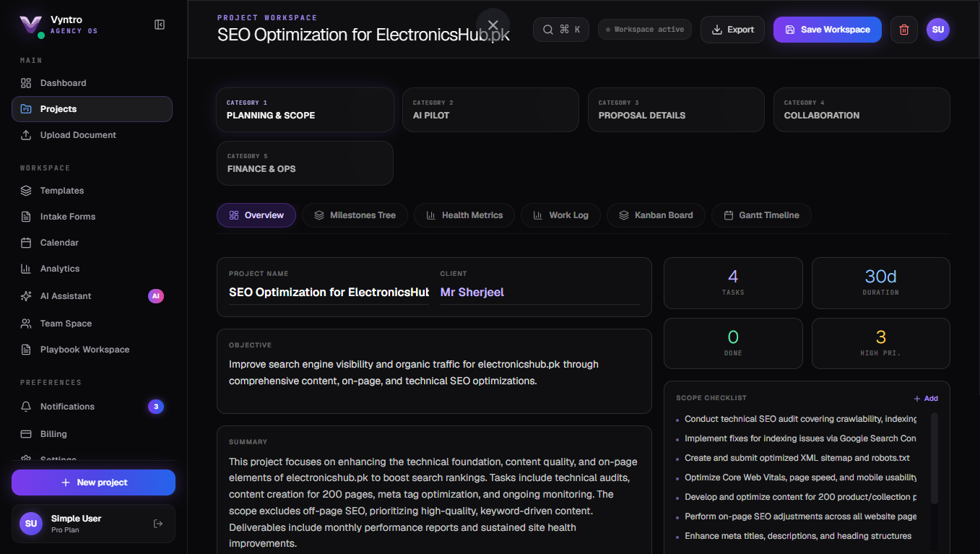
Task: Open the Dashboard page
Action: [x=92, y=83]
